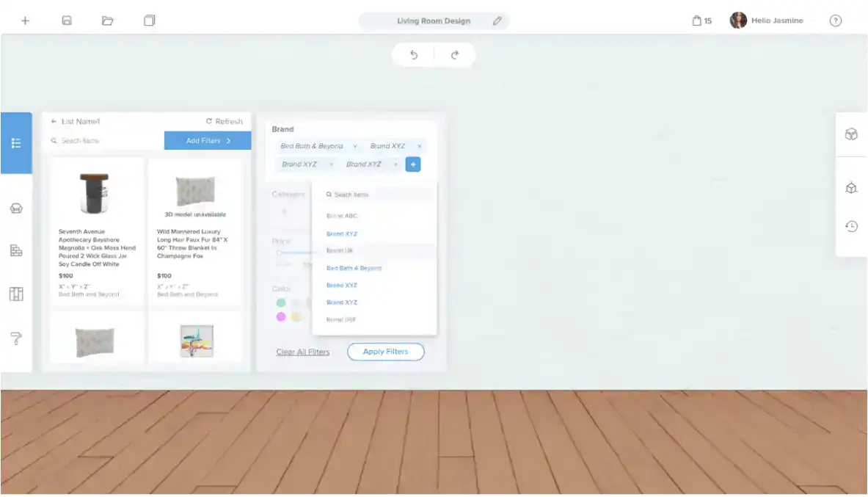Image resolution: width=868 pixels, height=497 pixels.
Task: Open Help via the question mark icon
Action: pos(835,20)
